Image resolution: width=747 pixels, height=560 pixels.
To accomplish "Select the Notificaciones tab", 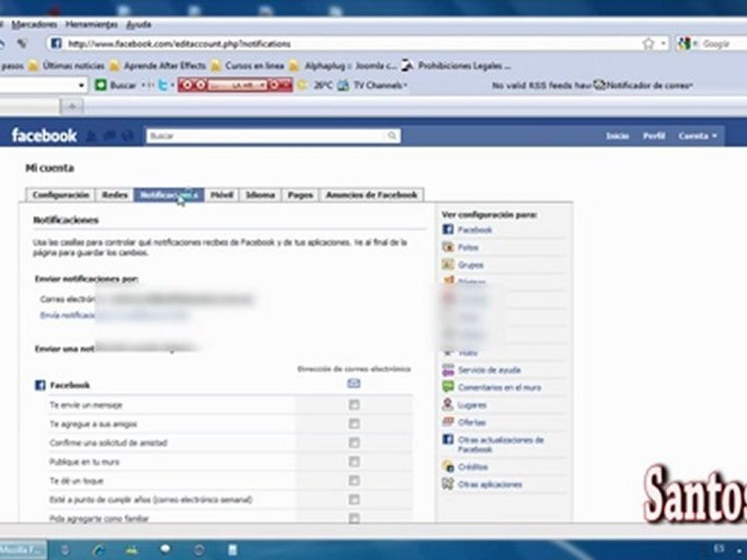I will coord(169,194).
